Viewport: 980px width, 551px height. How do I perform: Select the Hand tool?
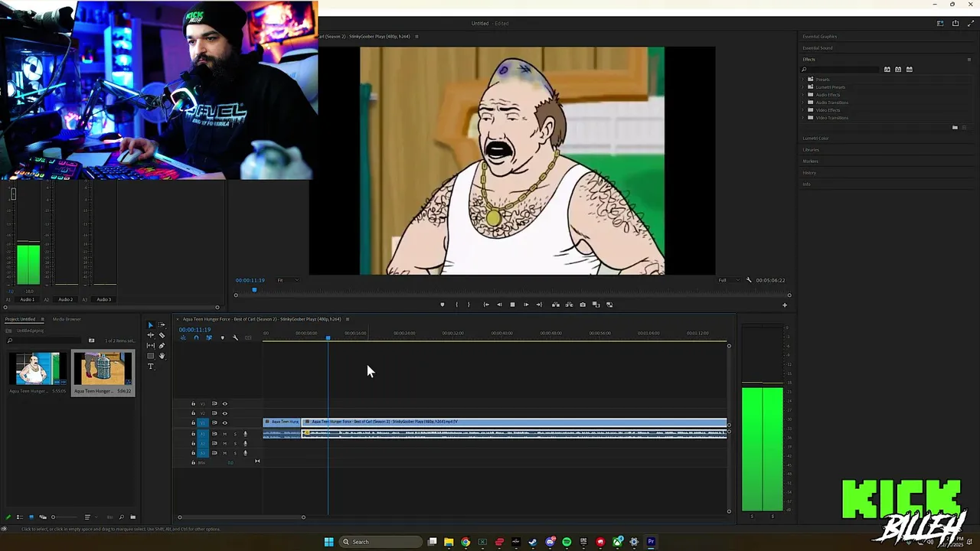(162, 356)
